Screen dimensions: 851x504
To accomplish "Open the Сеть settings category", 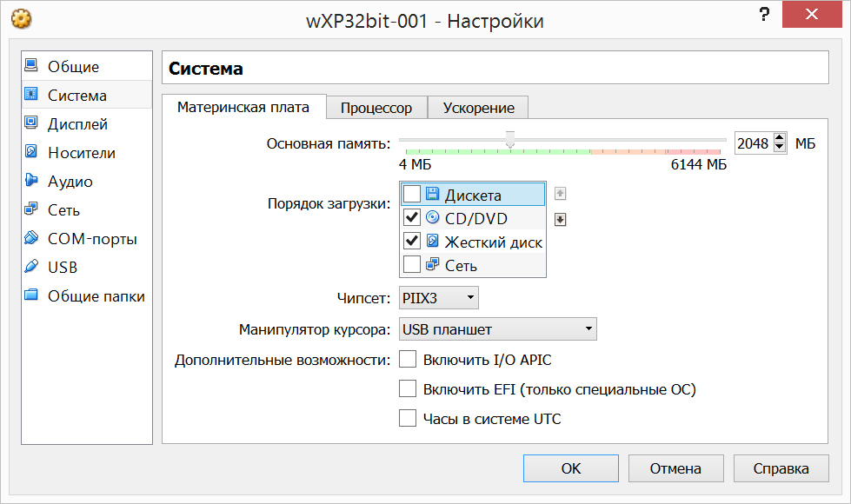I will click(87, 210).
